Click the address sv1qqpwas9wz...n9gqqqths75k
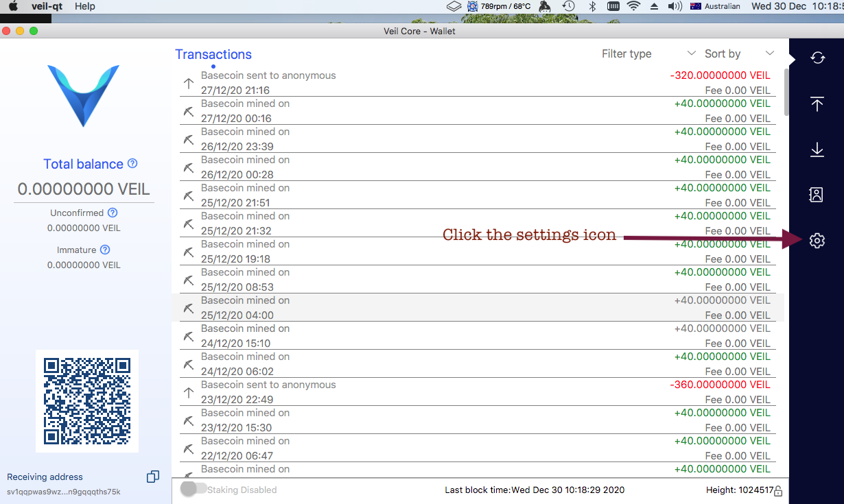This screenshot has height=504, width=844. [x=64, y=492]
